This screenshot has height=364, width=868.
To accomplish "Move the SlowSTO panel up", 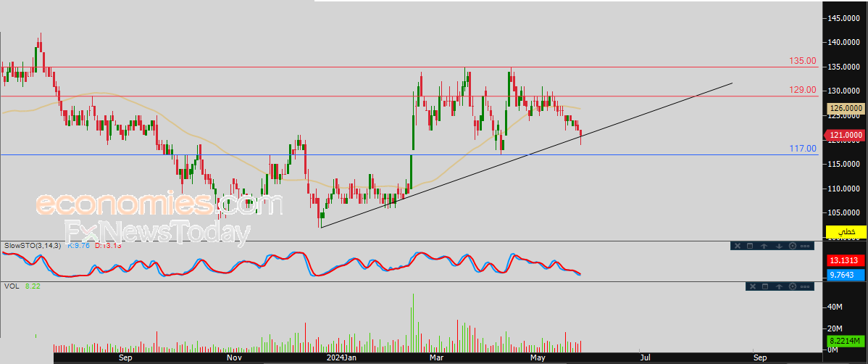I will coord(764,246).
